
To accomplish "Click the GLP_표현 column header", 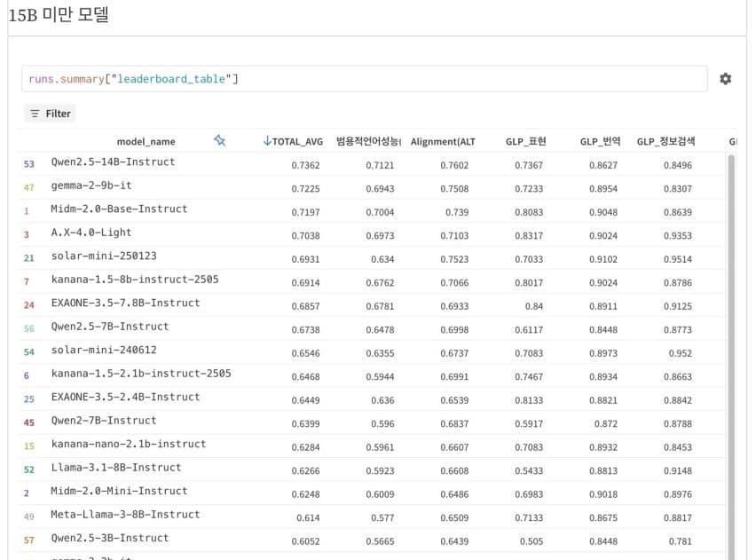I will click(525, 141).
